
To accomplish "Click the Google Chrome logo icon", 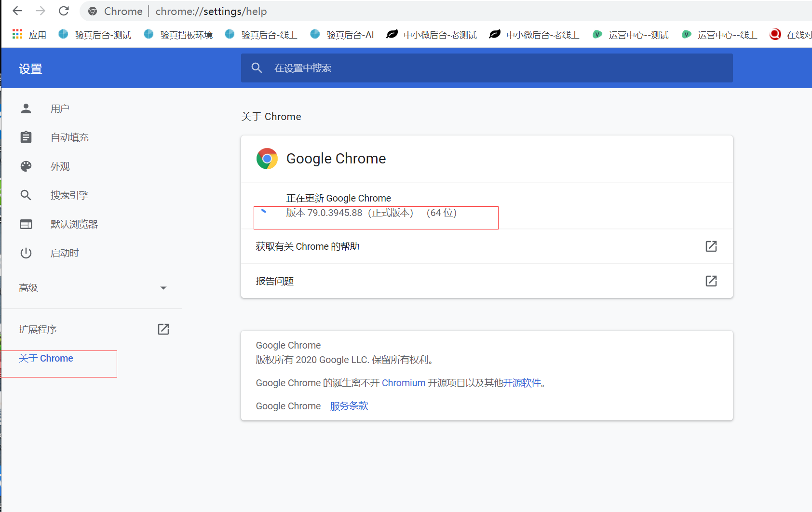I will click(x=267, y=159).
